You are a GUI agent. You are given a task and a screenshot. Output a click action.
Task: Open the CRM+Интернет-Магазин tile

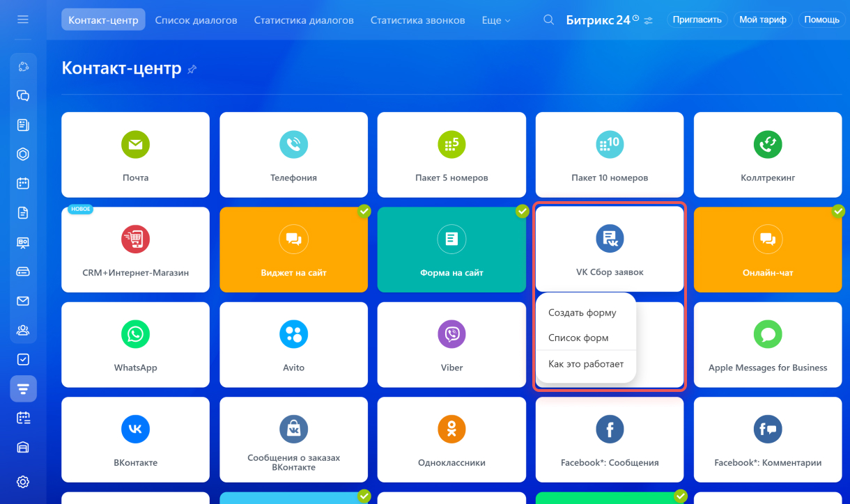coord(135,250)
